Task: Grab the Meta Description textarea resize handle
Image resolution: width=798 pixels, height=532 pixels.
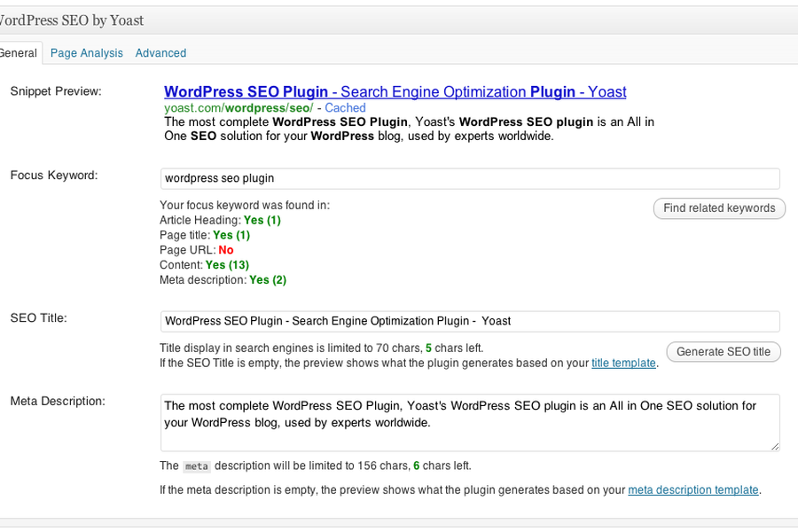Action: tap(775, 446)
